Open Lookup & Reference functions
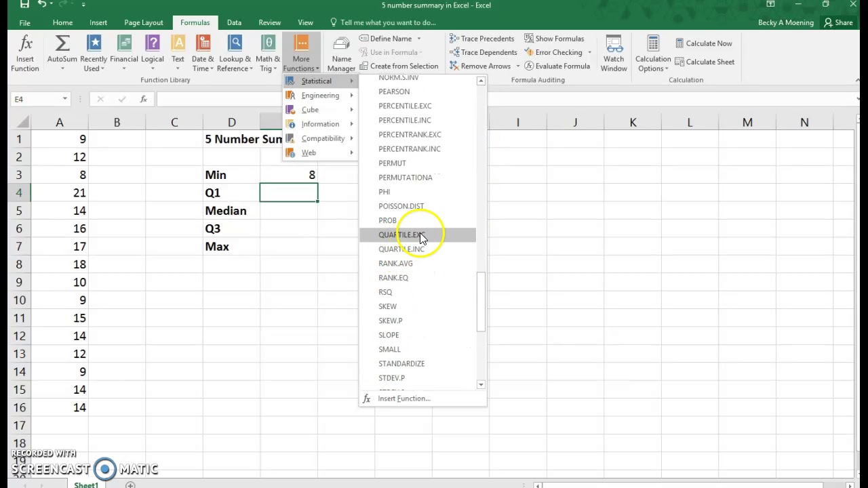 click(235, 54)
